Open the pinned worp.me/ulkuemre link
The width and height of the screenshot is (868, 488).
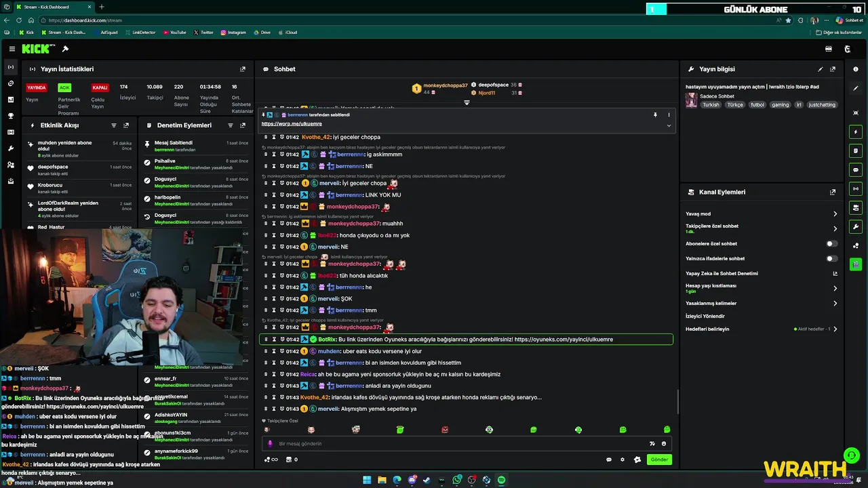[292, 124]
